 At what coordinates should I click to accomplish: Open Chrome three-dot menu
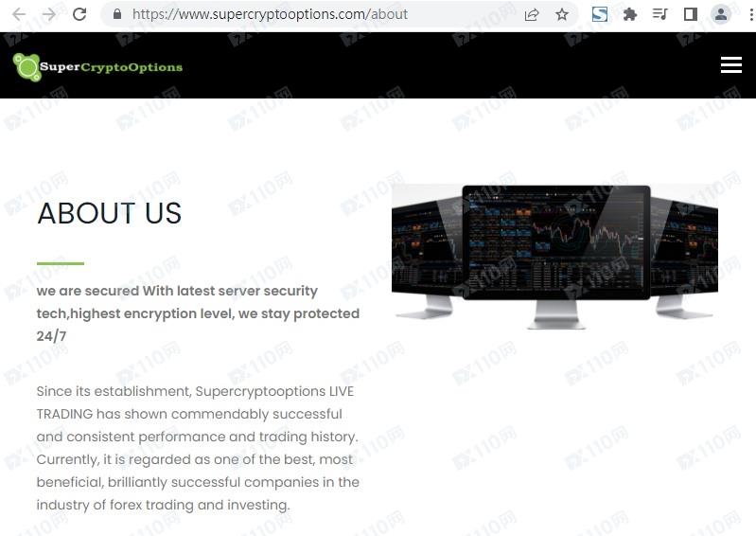pos(751,14)
